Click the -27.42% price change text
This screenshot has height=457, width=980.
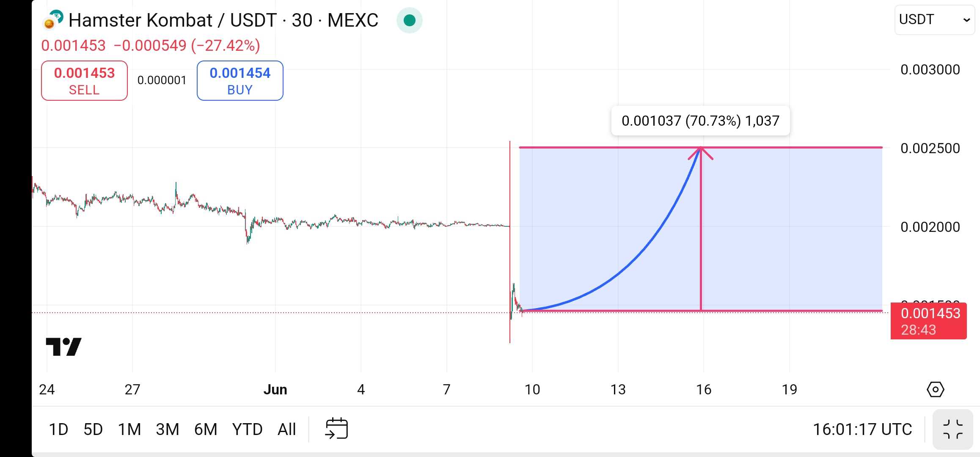tap(226, 45)
